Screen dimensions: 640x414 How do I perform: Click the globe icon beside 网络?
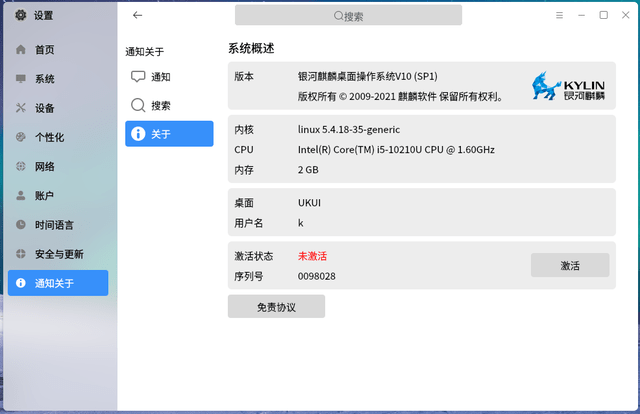pyautogui.click(x=20, y=166)
